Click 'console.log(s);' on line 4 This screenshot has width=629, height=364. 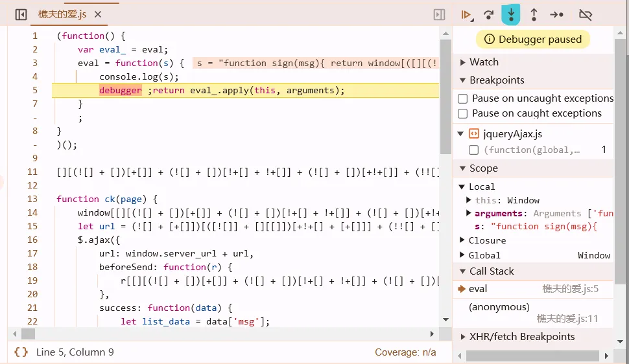pyautogui.click(x=139, y=76)
